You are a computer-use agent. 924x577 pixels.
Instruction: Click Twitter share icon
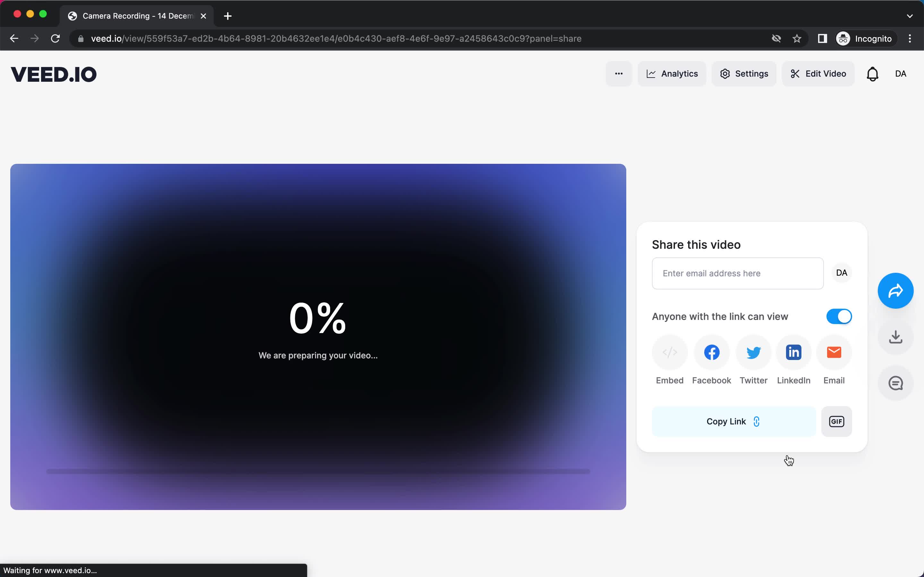click(753, 352)
